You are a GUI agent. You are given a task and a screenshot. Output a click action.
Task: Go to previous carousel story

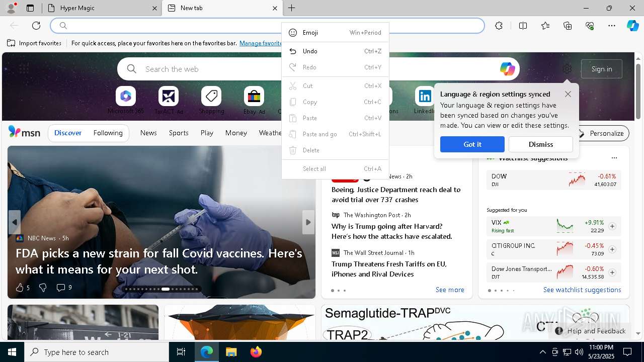click(x=15, y=222)
